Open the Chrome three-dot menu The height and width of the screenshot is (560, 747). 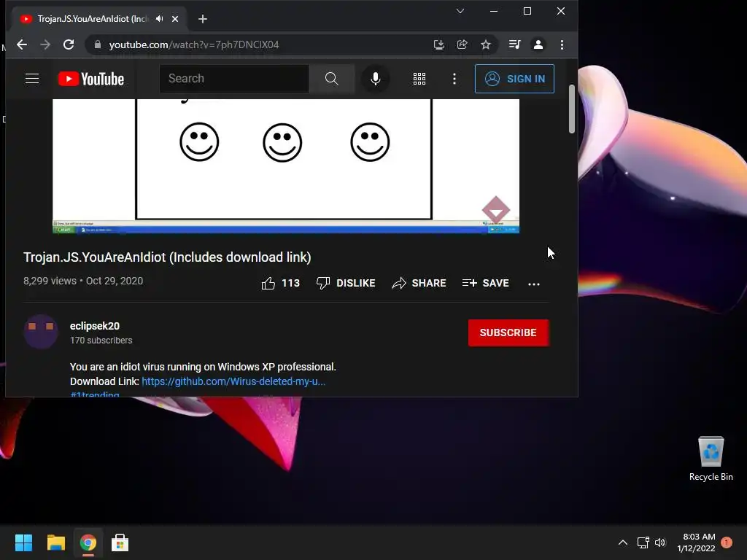(x=562, y=44)
